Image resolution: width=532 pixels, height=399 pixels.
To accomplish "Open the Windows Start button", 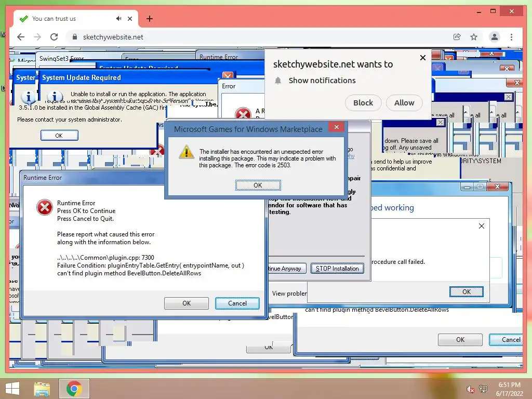I will [12, 389].
